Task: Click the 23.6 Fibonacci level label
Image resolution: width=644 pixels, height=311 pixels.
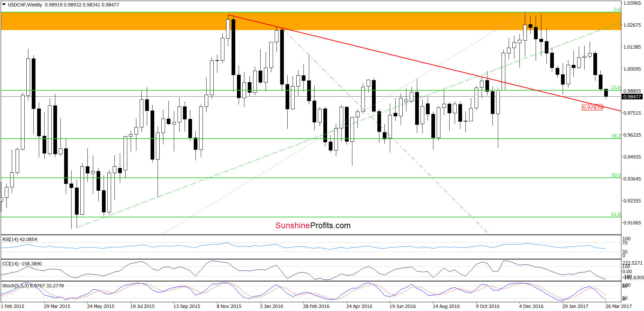Action: pyautogui.click(x=616, y=88)
